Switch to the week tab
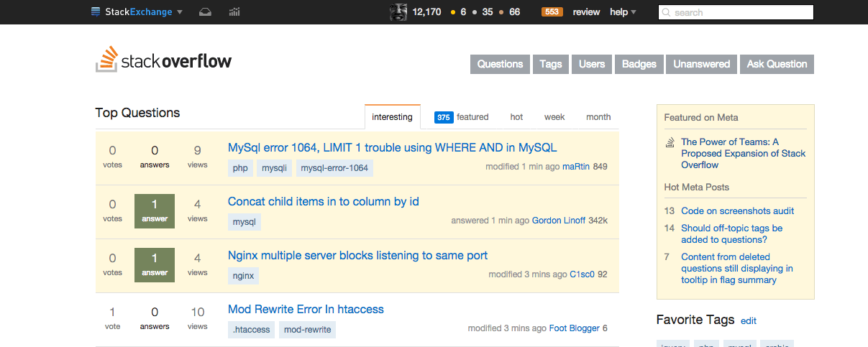The width and height of the screenshot is (868, 347). pos(554,117)
